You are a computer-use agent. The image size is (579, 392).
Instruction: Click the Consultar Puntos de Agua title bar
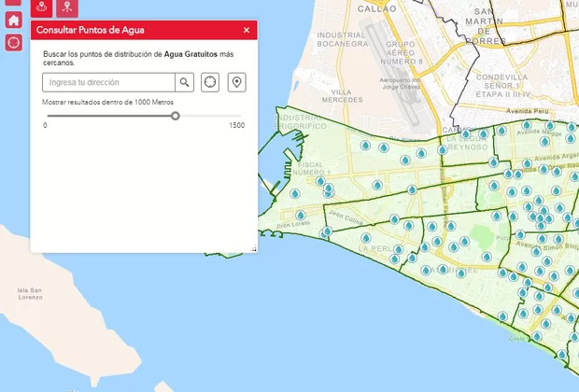point(131,30)
